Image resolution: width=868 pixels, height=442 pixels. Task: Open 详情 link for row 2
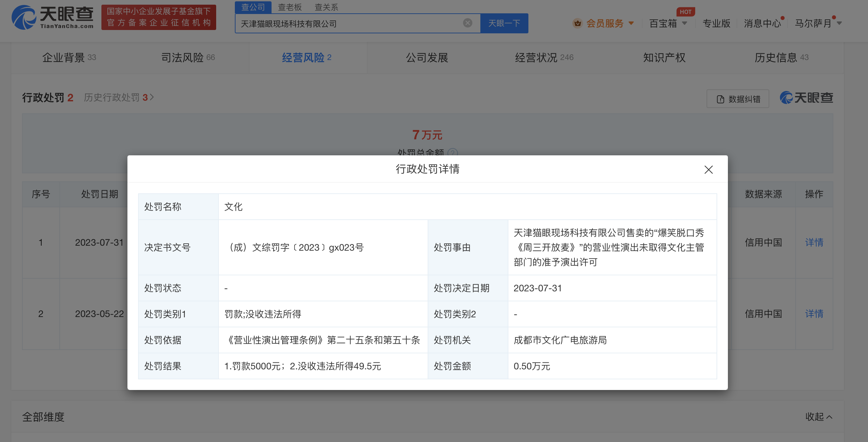814,314
